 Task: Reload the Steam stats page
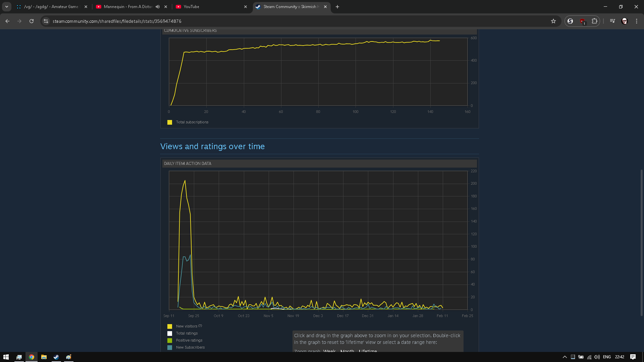[x=32, y=21]
